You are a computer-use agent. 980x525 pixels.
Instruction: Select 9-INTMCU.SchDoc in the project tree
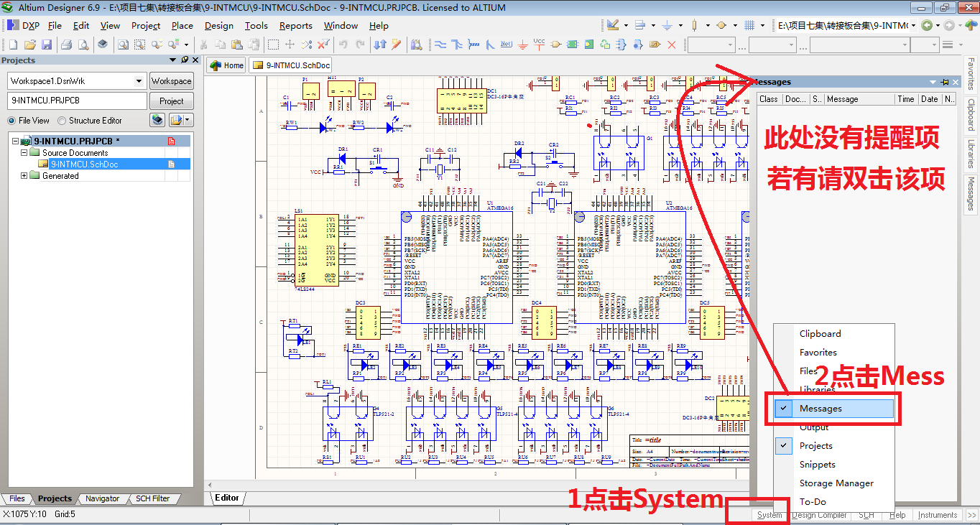point(86,164)
